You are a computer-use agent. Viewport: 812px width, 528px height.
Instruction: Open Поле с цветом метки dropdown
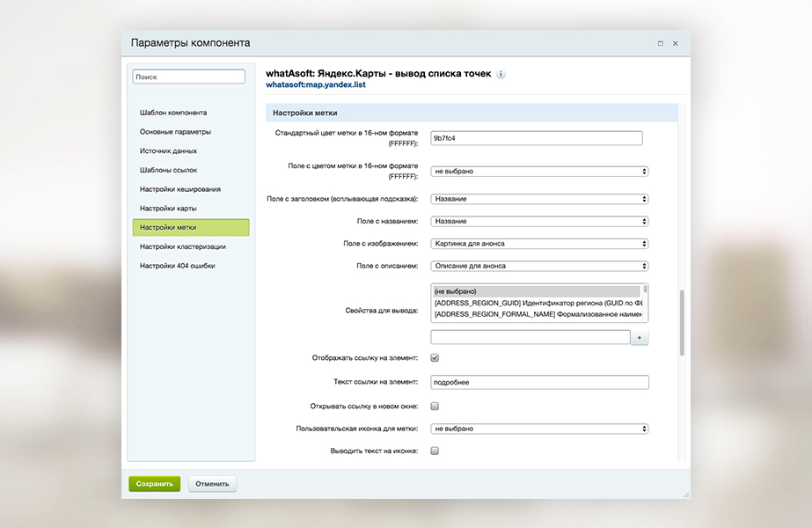[x=539, y=172]
